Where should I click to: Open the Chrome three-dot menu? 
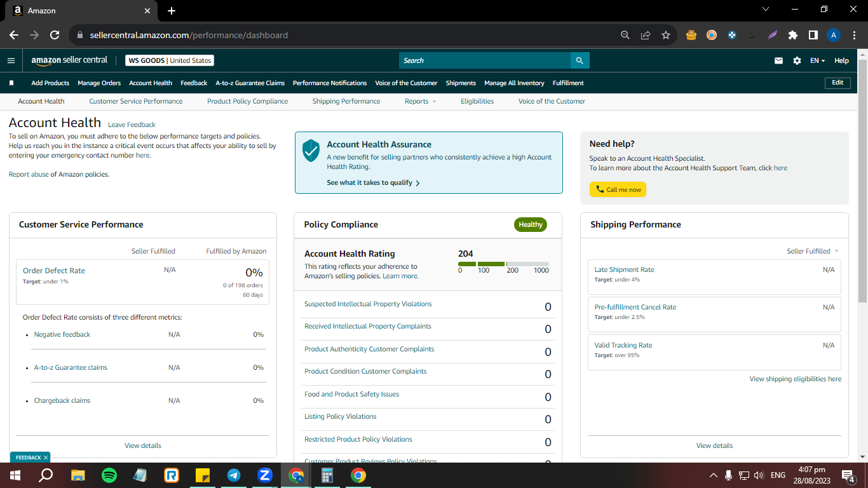853,36
